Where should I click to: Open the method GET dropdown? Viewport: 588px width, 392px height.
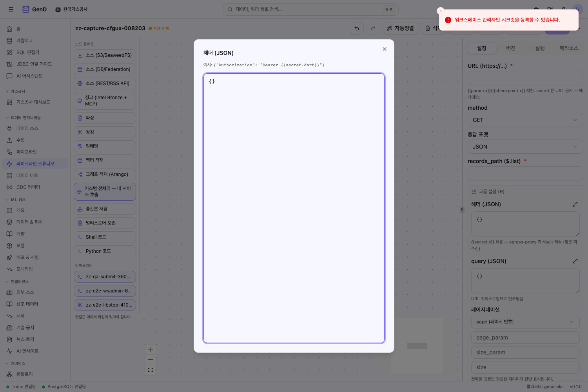525,120
